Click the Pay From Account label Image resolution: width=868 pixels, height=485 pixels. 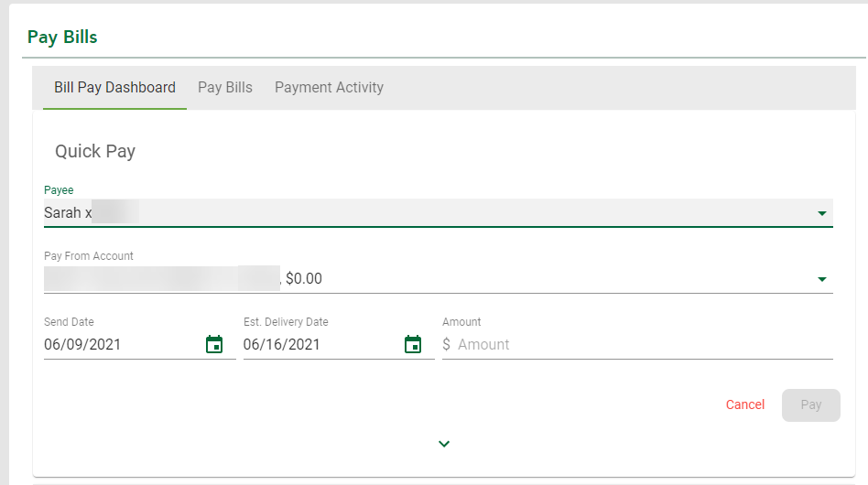89,256
